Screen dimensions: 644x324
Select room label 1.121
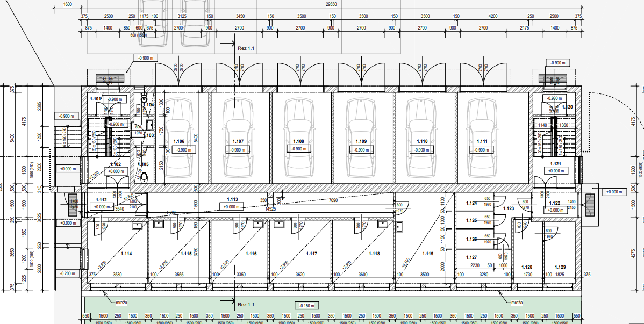pyautogui.click(x=555, y=164)
